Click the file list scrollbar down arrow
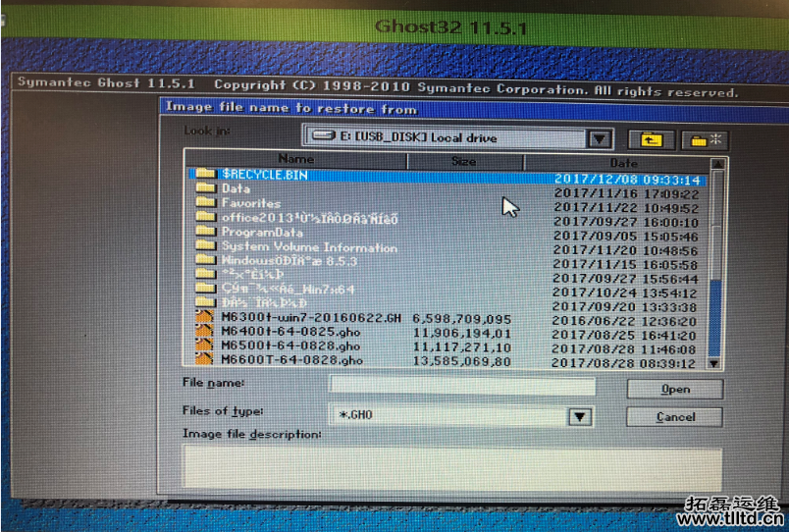 click(x=714, y=362)
